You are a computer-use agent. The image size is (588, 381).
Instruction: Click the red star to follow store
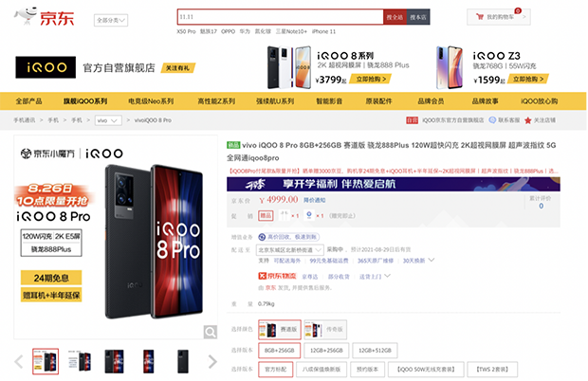(x=528, y=120)
